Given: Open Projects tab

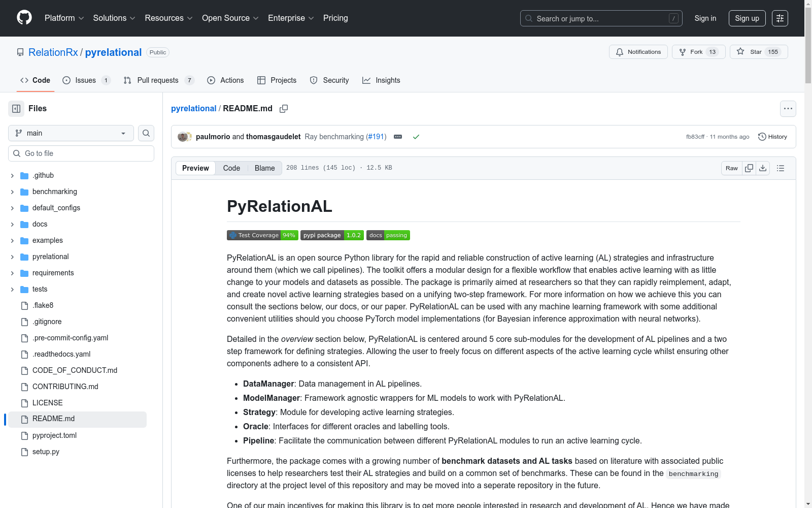Looking at the screenshot, I should pyautogui.click(x=277, y=80).
